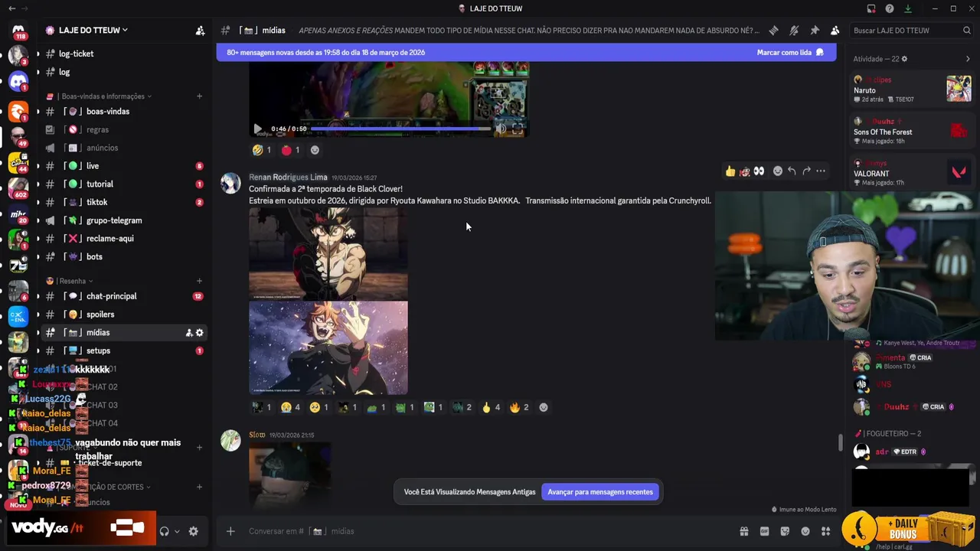Open the Discord help question mark icon
This screenshot has width=980, height=551.
(x=890, y=8)
